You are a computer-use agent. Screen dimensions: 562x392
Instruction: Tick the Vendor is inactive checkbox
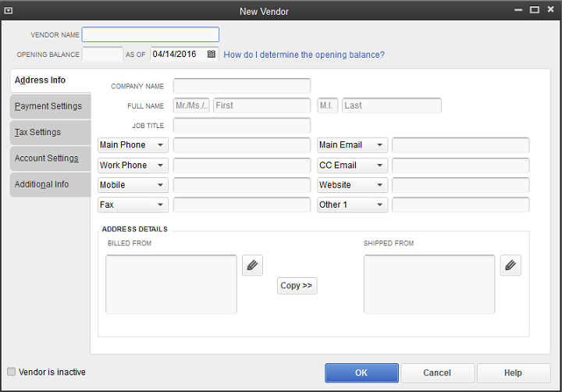[x=12, y=372]
